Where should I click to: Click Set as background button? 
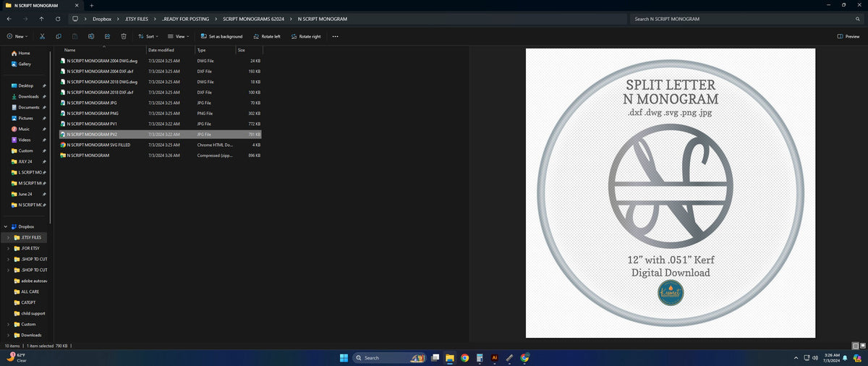[x=221, y=36]
